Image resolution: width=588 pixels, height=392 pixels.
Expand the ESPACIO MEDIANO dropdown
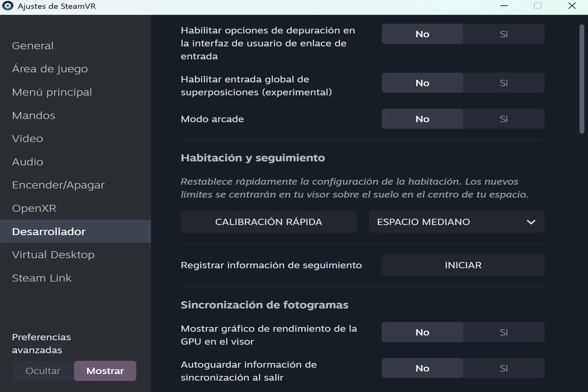point(456,222)
